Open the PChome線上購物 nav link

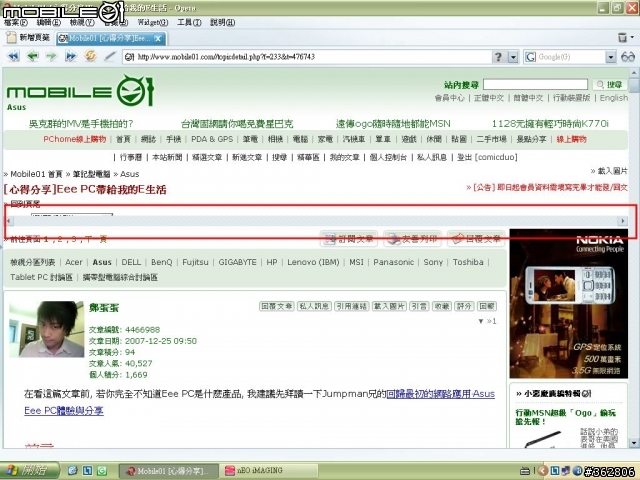tap(75, 139)
